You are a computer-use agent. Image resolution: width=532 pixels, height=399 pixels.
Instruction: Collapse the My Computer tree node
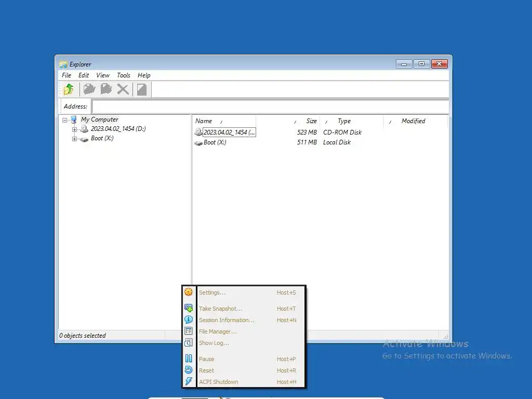click(x=65, y=120)
